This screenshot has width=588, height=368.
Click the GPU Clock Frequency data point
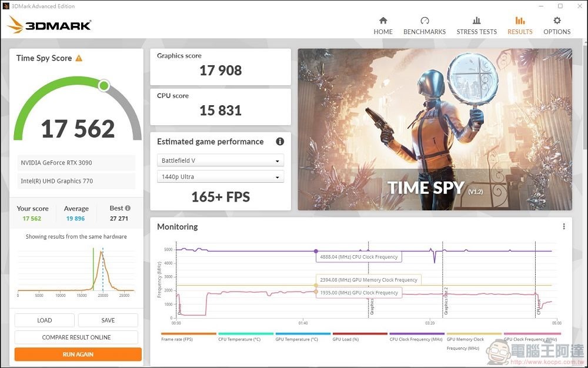pyautogui.click(x=316, y=292)
